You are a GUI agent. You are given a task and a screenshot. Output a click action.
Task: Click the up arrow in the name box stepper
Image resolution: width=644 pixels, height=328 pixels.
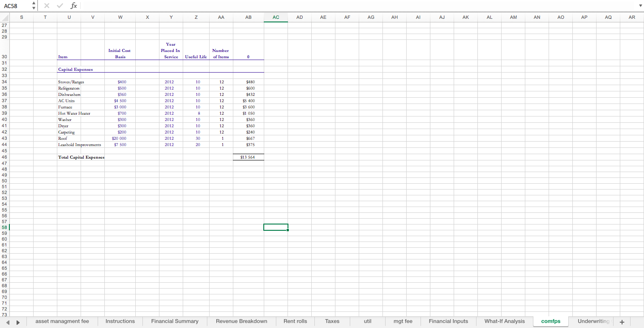click(x=34, y=4)
